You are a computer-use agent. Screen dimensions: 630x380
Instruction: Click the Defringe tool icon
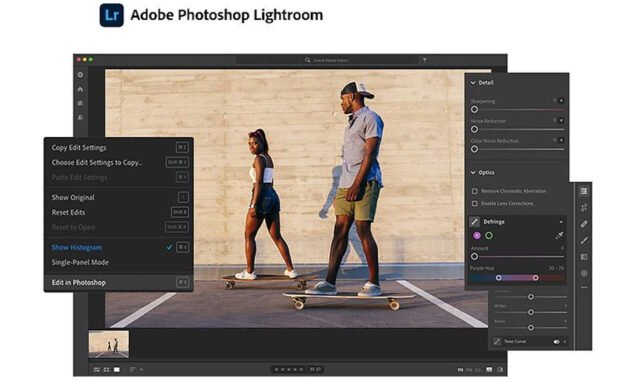[475, 222]
